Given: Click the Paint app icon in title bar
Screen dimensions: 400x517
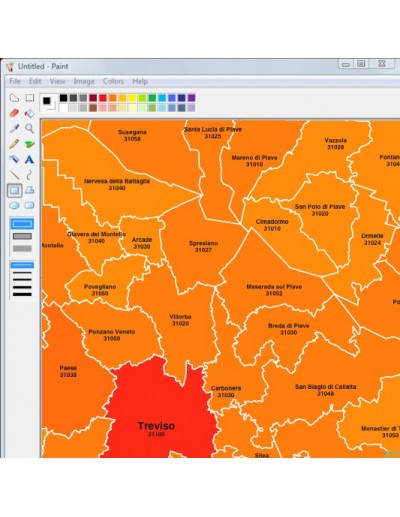Looking at the screenshot, I should click(x=10, y=66).
